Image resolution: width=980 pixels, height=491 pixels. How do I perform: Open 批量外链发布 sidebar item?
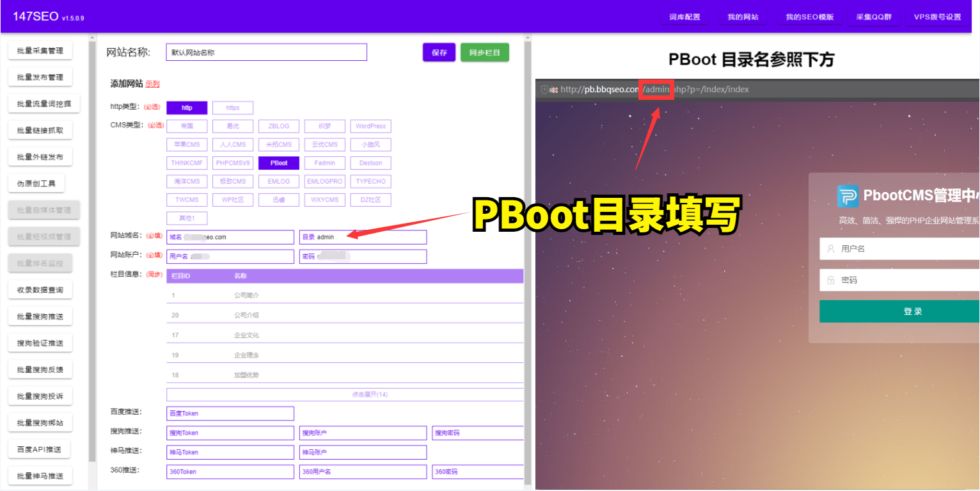click(40, 157)
